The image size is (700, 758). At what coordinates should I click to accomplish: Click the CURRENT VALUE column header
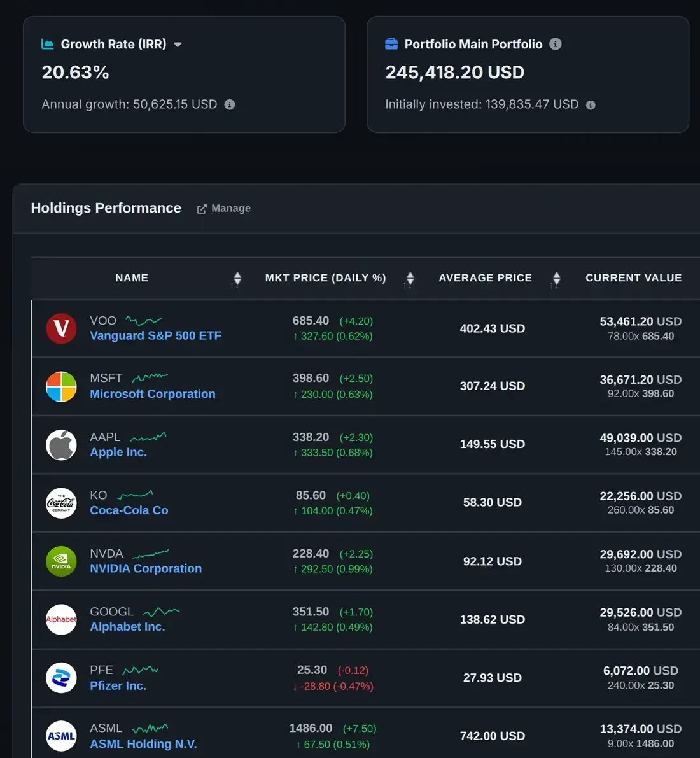(633, 278)
